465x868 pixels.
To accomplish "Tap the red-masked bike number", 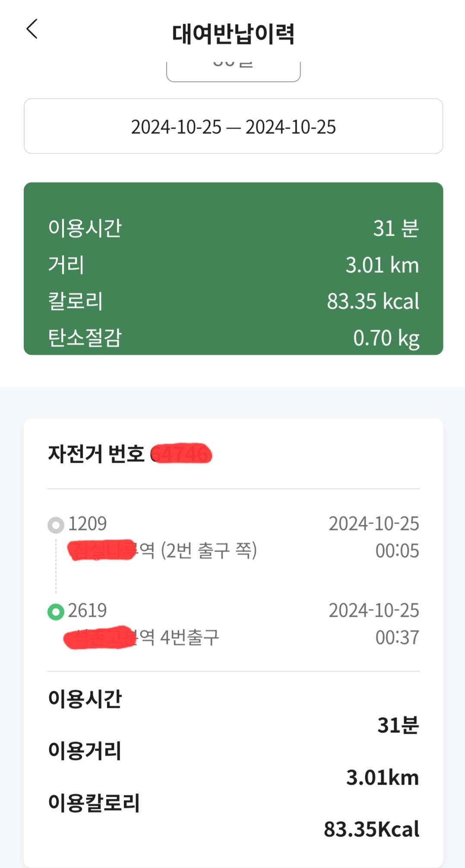I will (x=182, y=454).
